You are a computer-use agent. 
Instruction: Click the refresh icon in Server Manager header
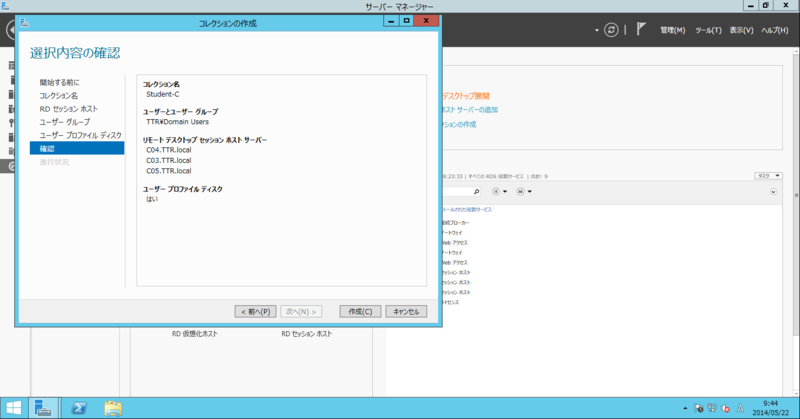point(611,30)
